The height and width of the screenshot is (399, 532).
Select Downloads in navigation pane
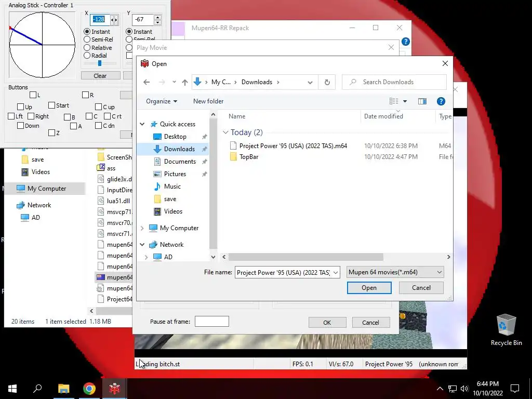click(179, 149)
